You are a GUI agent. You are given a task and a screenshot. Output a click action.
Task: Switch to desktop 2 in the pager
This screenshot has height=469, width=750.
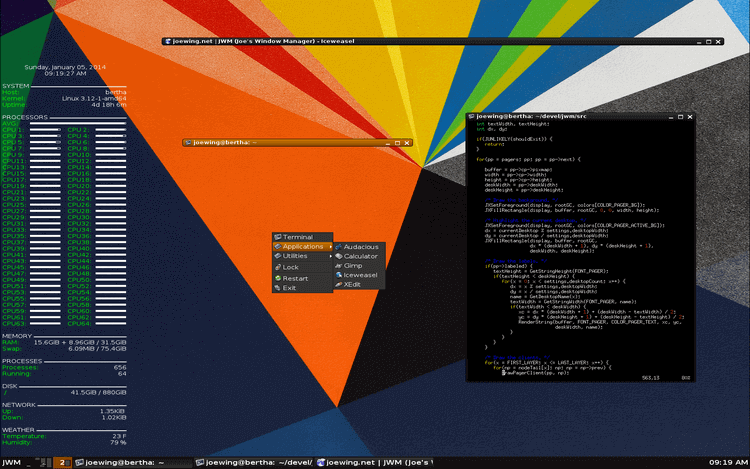point(62,463)
